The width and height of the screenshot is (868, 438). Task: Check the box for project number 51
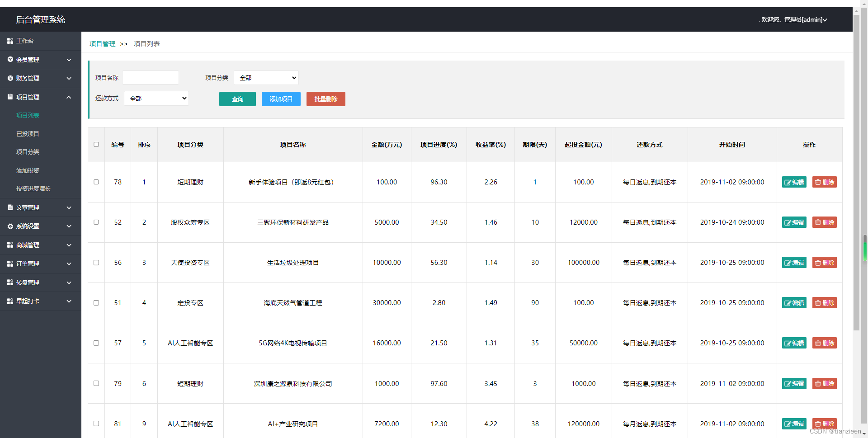96,302
